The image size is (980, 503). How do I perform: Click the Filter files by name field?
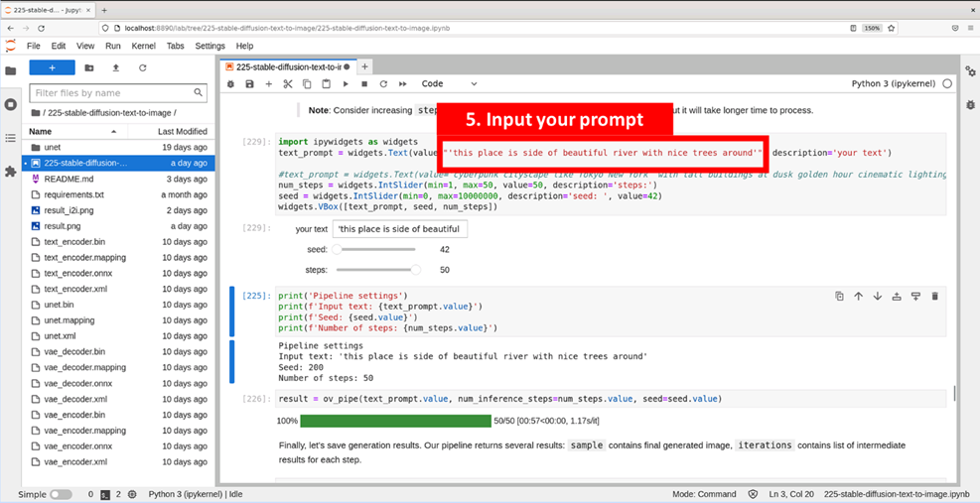117,92
